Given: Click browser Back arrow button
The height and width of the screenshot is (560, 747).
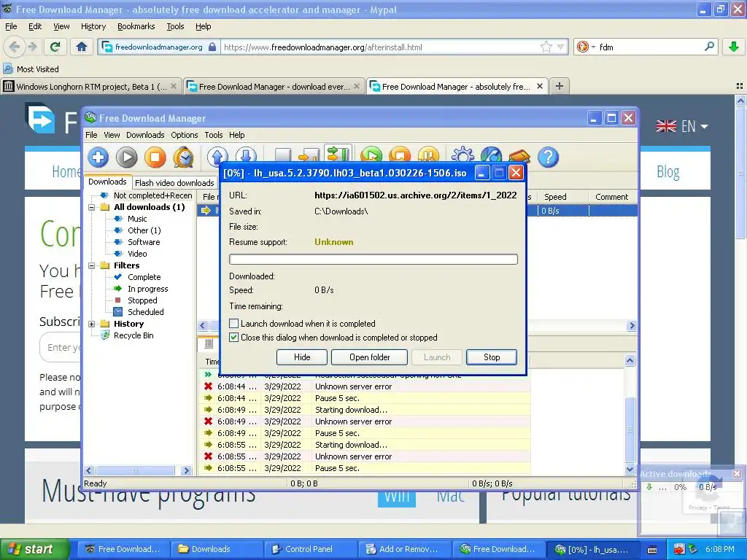Looking at the screenshot, I should point(15,47).
